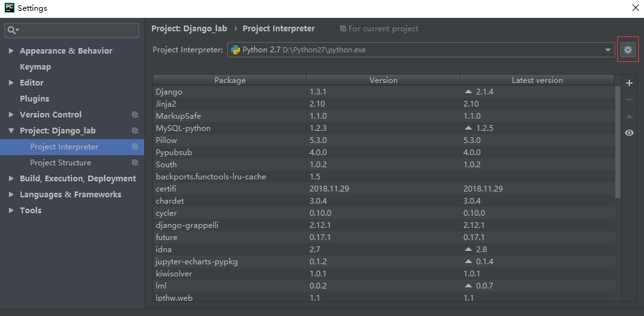644x316 pixels.
Task: Select Plugins in settings tree
Action: 34,98
